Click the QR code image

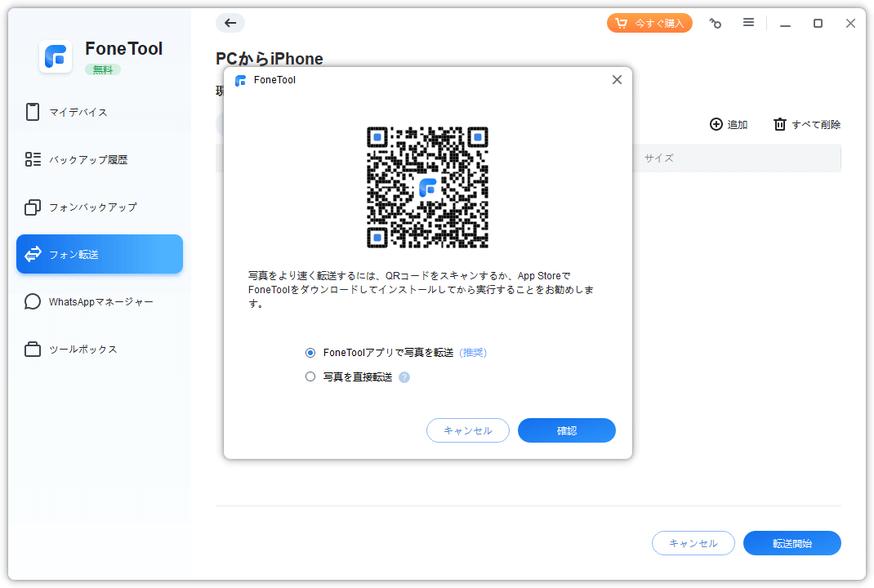click(x=427, y=187)
